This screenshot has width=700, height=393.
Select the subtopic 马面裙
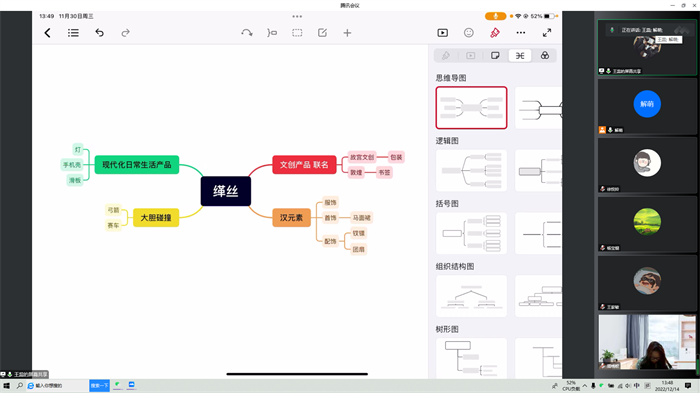(362, 218)
